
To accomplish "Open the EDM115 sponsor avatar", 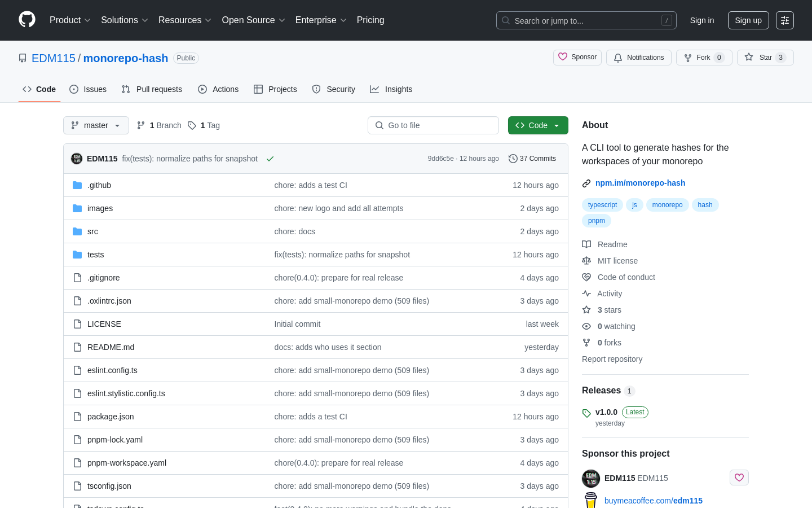I will 591,479.
